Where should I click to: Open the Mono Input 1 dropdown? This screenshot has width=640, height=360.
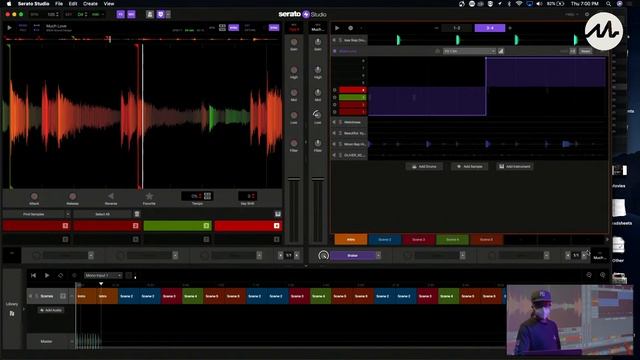[x=103, y=276]
